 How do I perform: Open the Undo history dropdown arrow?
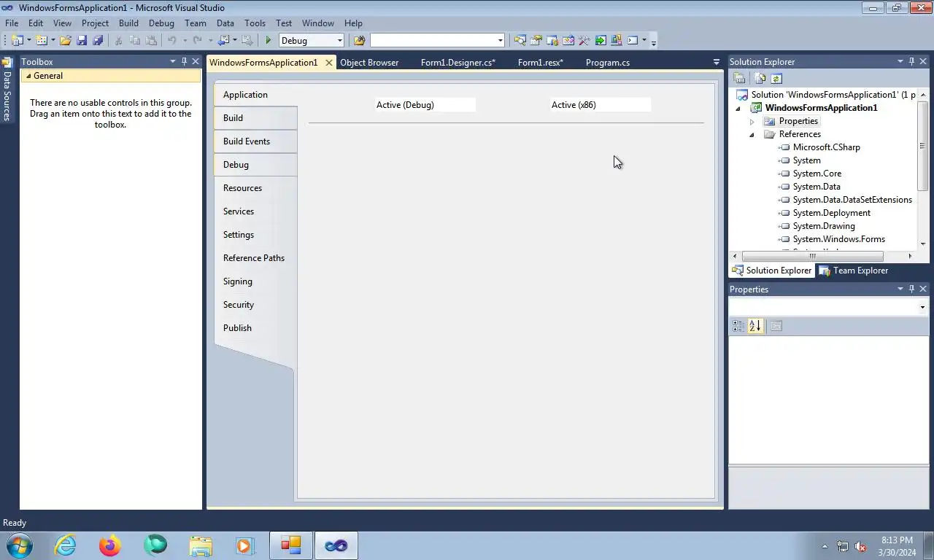click(x=185, y=41)
